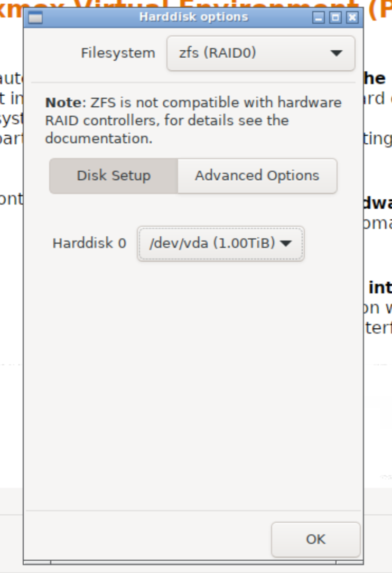This screenshot has width=392, height=573.
Task: Click the ZFS hardware RAID controllers note text
Action: [193, 121]
